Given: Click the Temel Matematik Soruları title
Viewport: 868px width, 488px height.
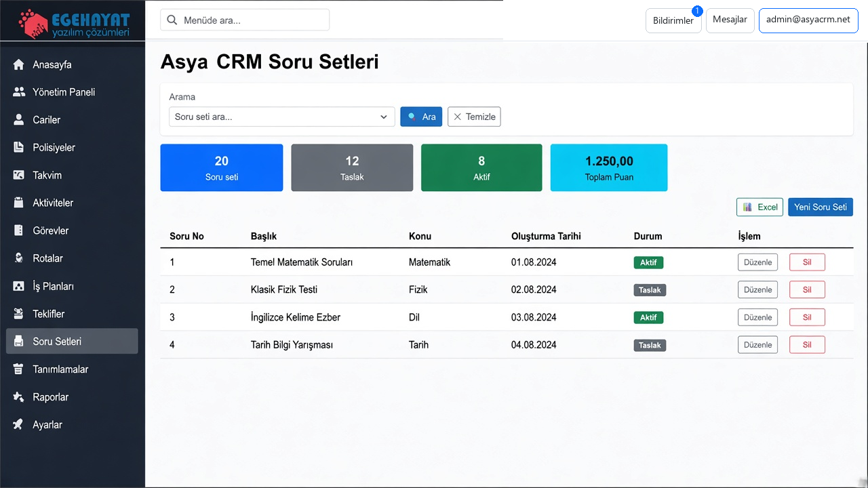Looking at the screenshot, I should coord(302,262).
